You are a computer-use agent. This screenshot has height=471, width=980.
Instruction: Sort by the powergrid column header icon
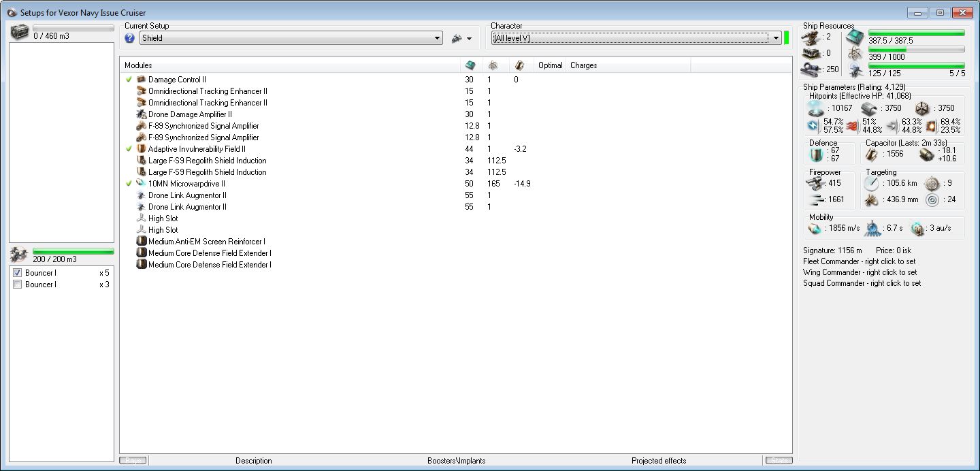click(x=493, y=65)
